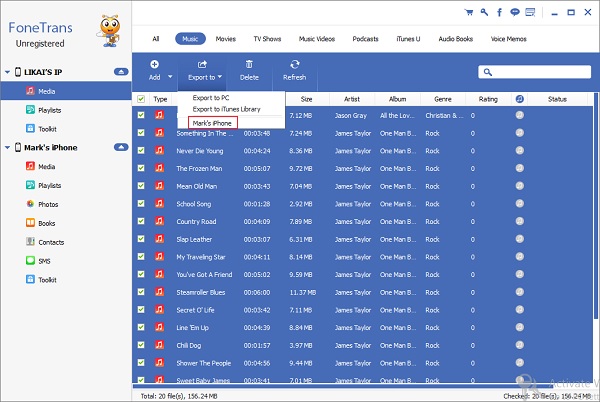Image resolution: width=600 pixels, height=402 pixels.
Task: Click the shopping cart purchase icon
Action: coord(470,11)
